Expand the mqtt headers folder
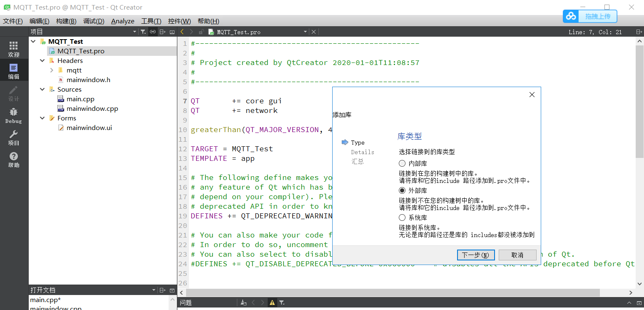 (x=52, y=70)
